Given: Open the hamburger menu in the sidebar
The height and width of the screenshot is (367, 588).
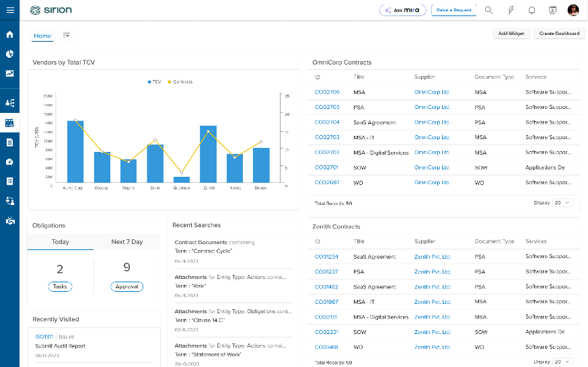Looking at the screenshot, I should (10, 10).
